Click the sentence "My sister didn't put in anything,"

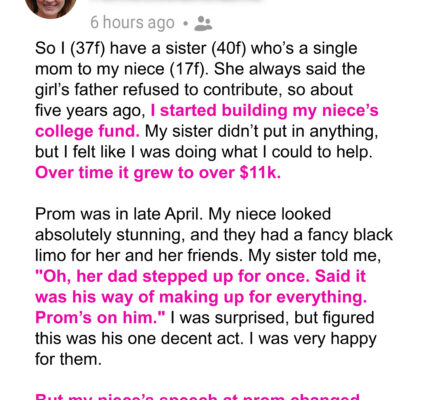pyautogui.click(x=262, y=131)
